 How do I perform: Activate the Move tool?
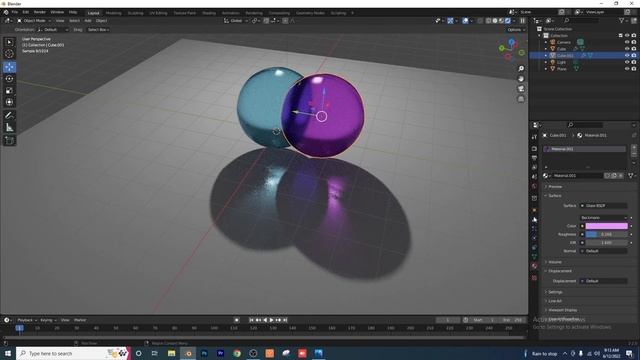(x=9, y=67)
